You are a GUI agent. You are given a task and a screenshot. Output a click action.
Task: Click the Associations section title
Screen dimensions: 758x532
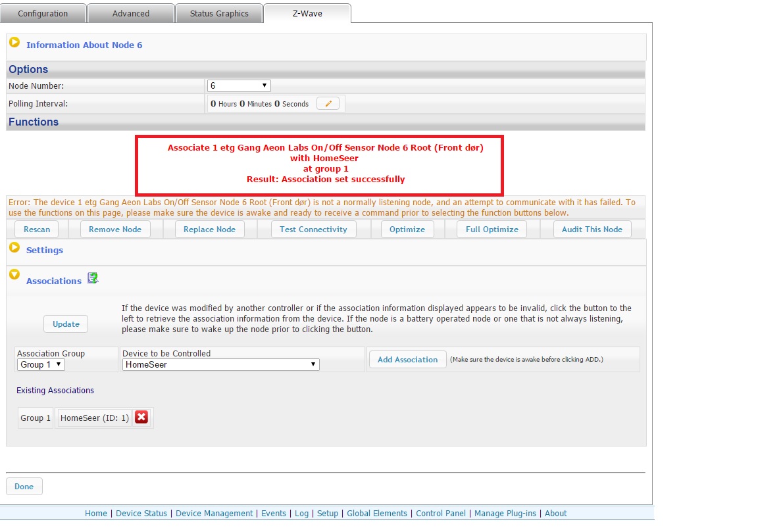click(x=54, y=281)
